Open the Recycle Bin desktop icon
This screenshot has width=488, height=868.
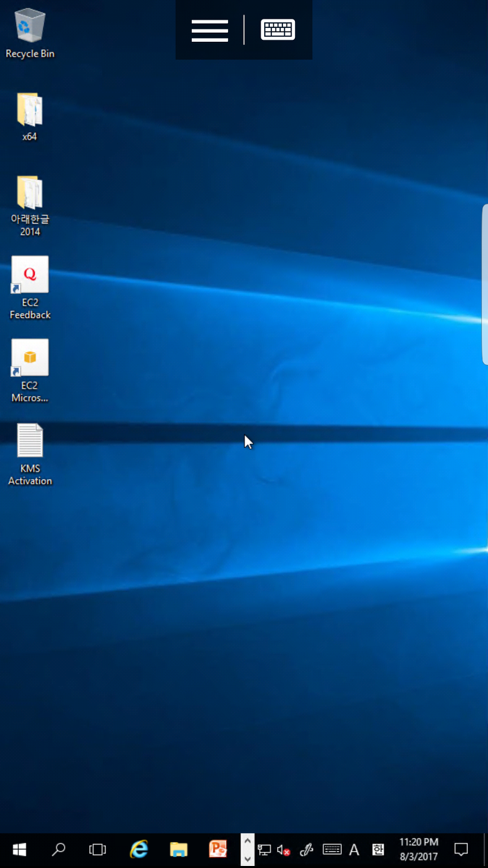(x=30, y=33)
